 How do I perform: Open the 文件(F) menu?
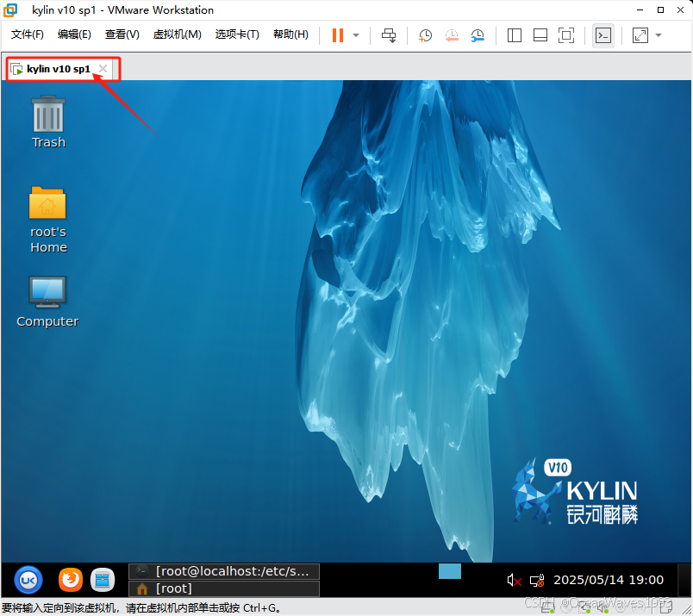pos(27,34)
